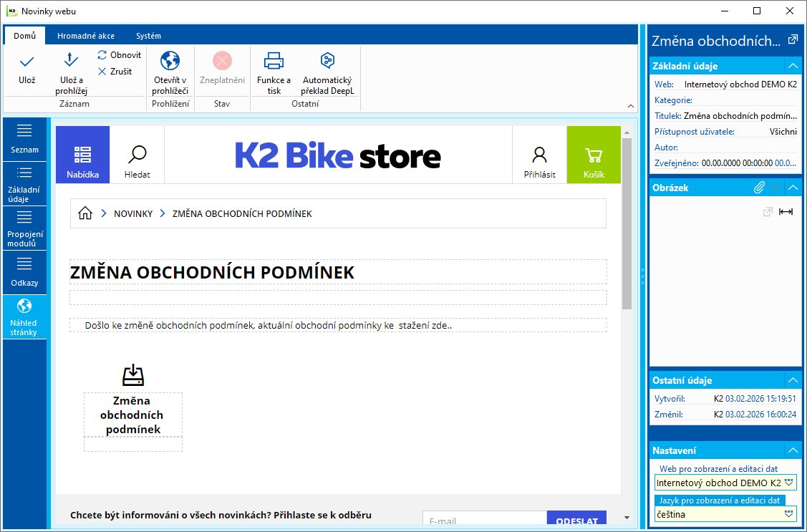Open the Systém ribbon tab
The height and width of the screenshot is (532, 807).
[x=148, y=36]
